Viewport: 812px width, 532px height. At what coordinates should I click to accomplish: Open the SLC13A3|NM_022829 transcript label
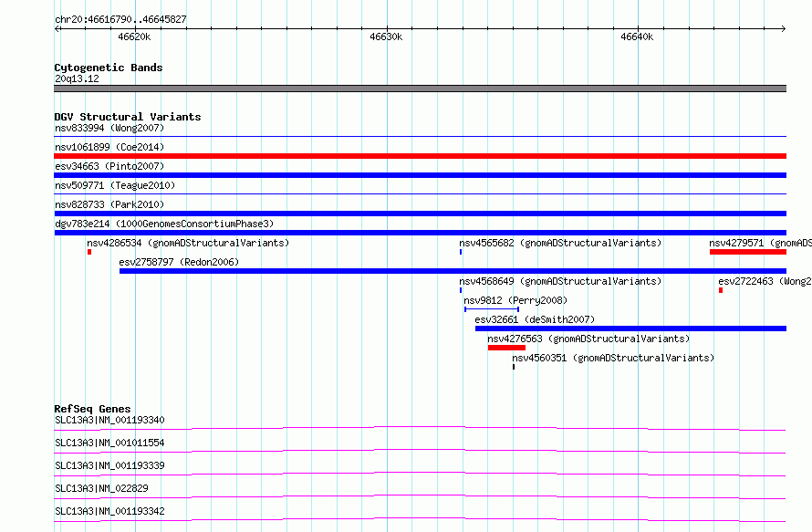tap(101, 488)
